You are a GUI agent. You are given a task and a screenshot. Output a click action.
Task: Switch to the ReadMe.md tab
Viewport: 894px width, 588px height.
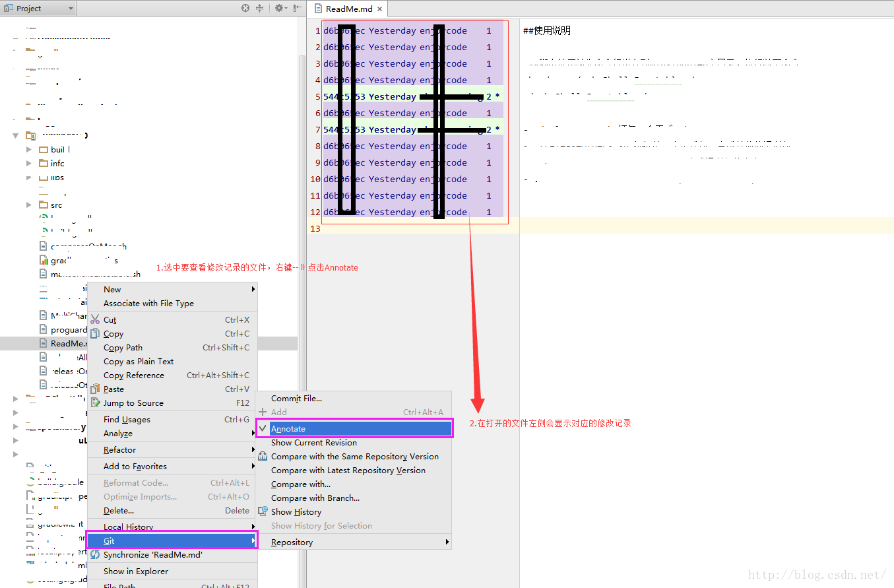click(349, 9)
